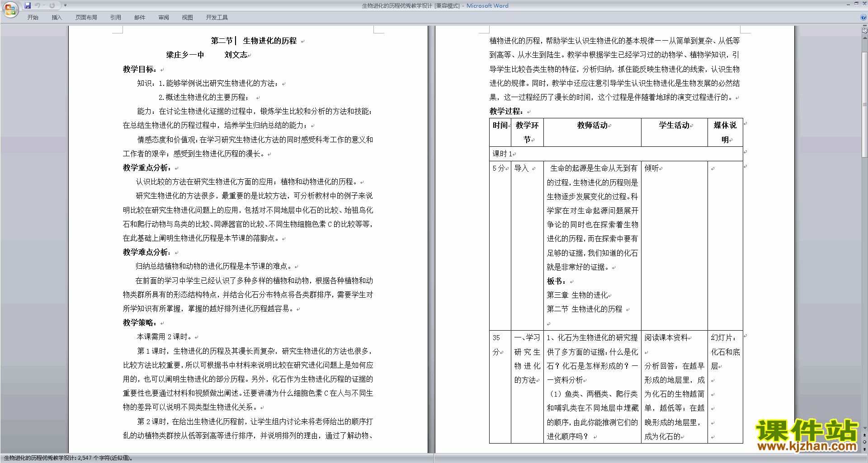Select the 开发工具 ribbon tab
The width and height of the screenshot is (868, 463).
pos(217,18)
